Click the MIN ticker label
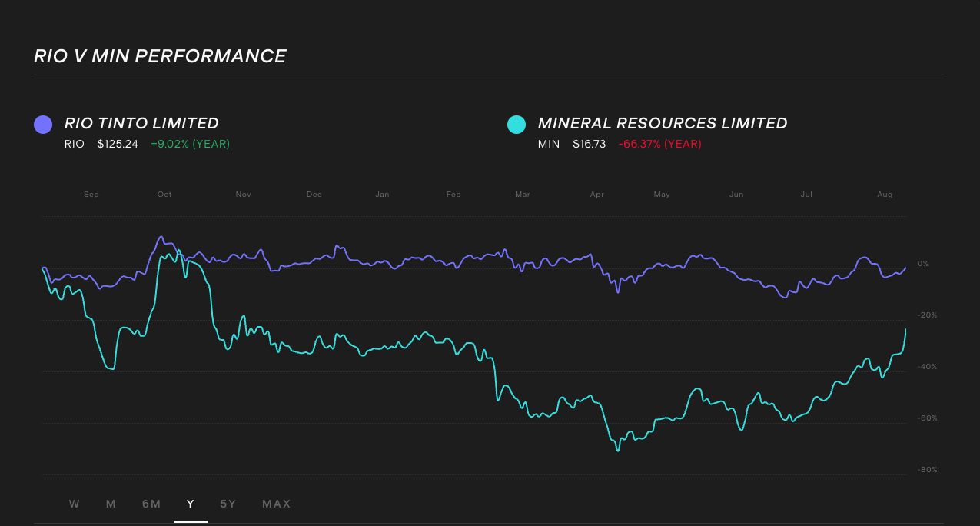 (x=548, y=144)
